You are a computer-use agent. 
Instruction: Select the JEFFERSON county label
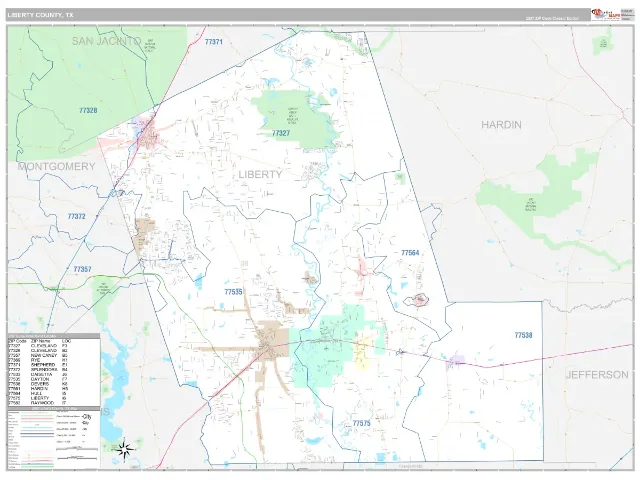pyautogui.click(x=597, y=375)
